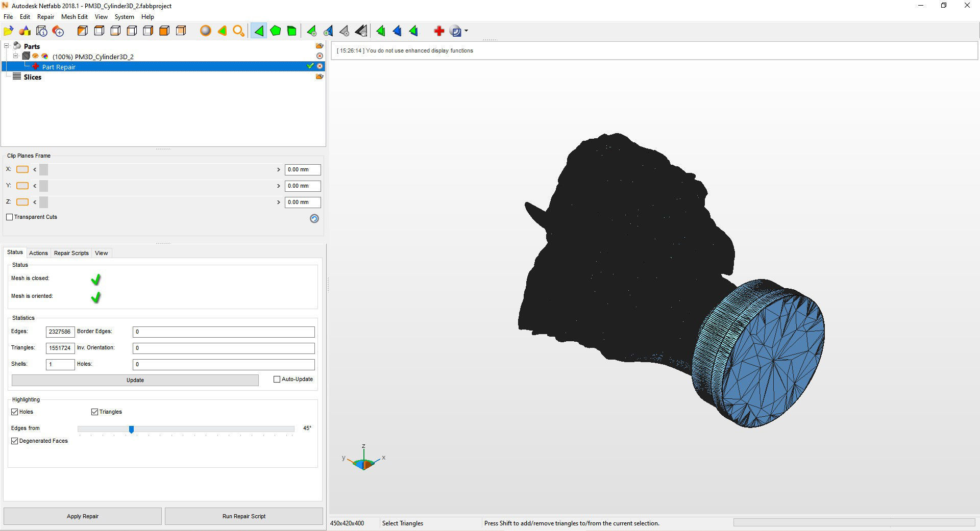Click the open project folder toolbar icon
980x531 pixels.
click(8, 31)
